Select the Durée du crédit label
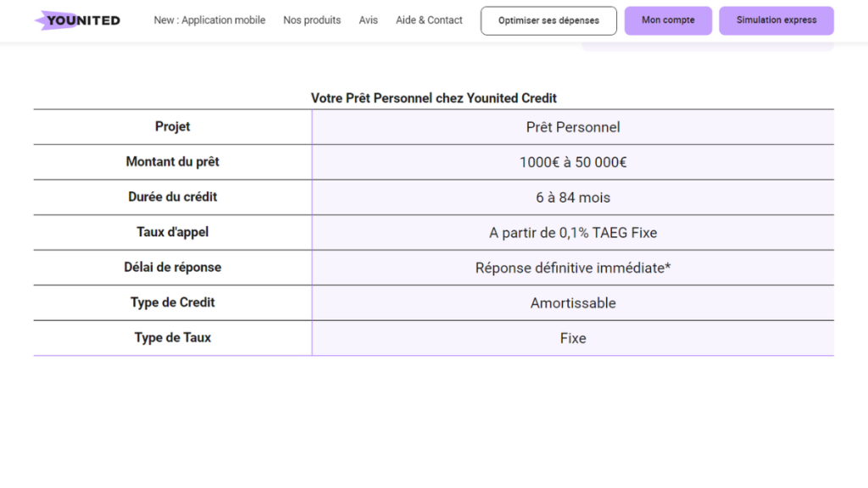This screenshot has width=868, height=488. click(173, 197)
